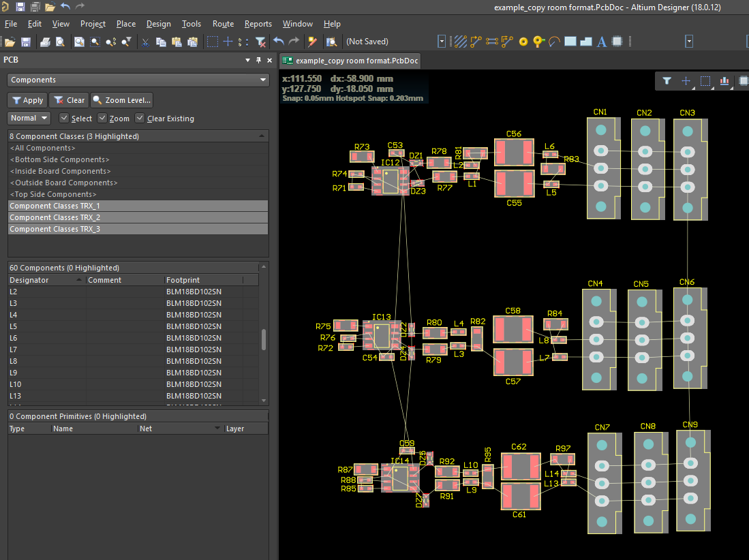Pick the Place String text tool

pyautogui.click(x=601, y=42)
